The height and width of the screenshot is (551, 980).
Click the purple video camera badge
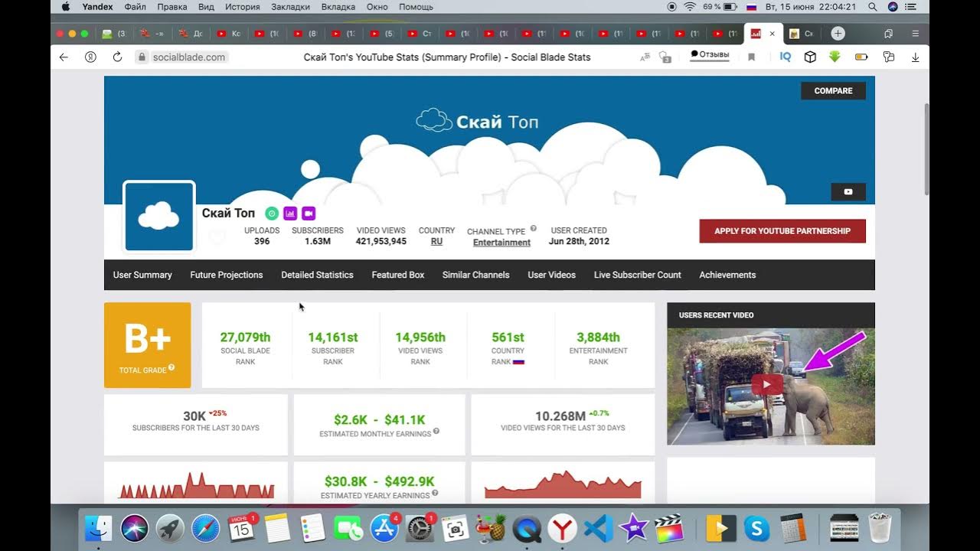pyautogui.click(x=309, y=214)
